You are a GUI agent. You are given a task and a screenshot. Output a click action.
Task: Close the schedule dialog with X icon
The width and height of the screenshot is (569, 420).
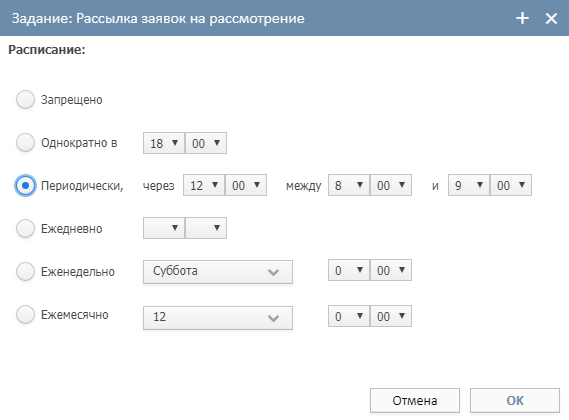click(551, 18)
